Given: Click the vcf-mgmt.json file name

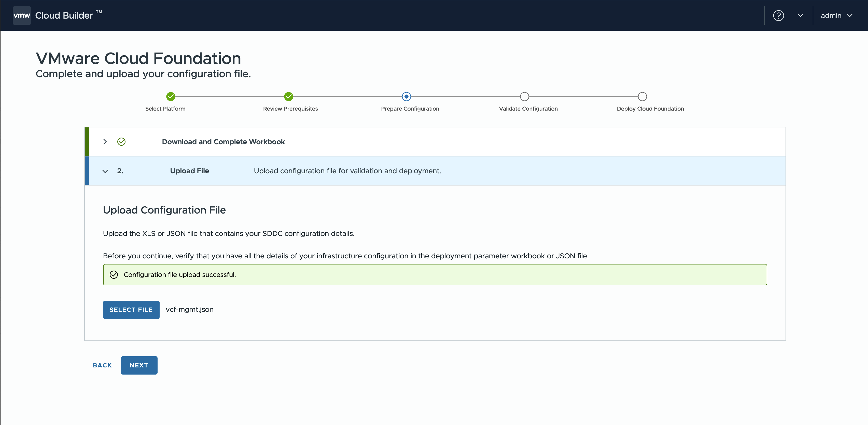Looking at the screenshot, I should click(x=189, y=309).
